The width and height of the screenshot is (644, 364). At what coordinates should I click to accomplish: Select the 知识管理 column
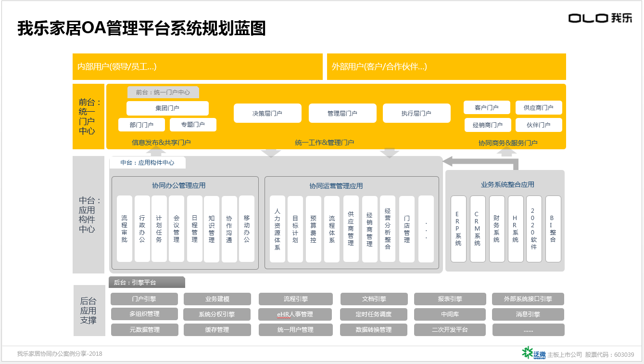(212, 229)
